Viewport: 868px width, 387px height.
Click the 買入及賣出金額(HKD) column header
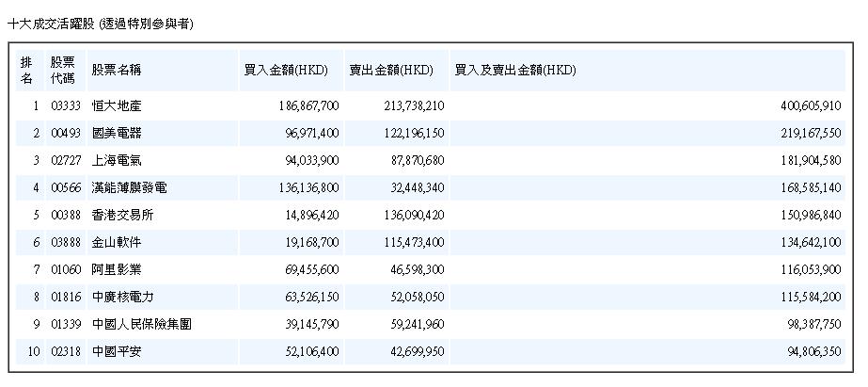tap(514, 71)
